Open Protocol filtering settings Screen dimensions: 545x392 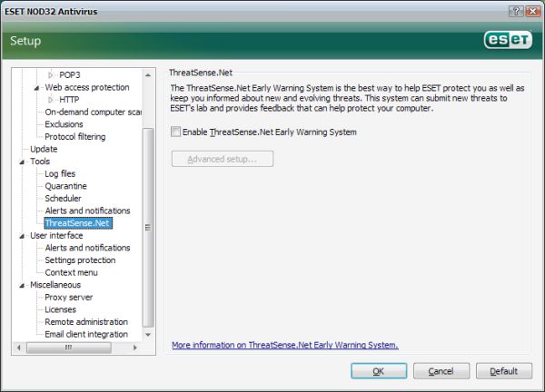(x=75, y=136)
